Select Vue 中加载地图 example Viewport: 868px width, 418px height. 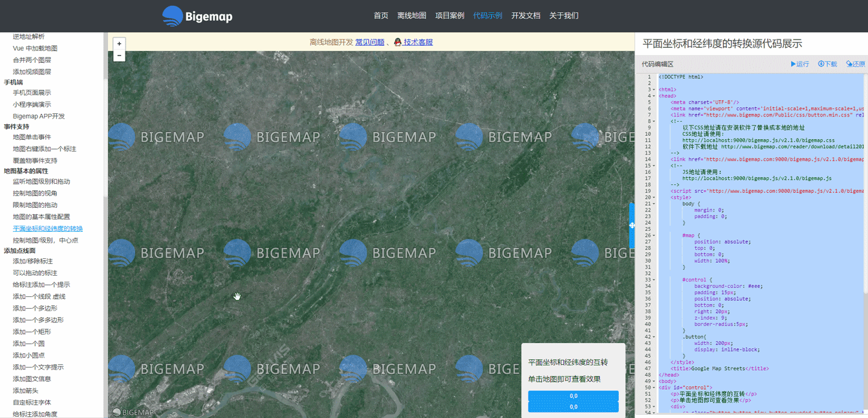pyautogui.click(x=35, y=49)
